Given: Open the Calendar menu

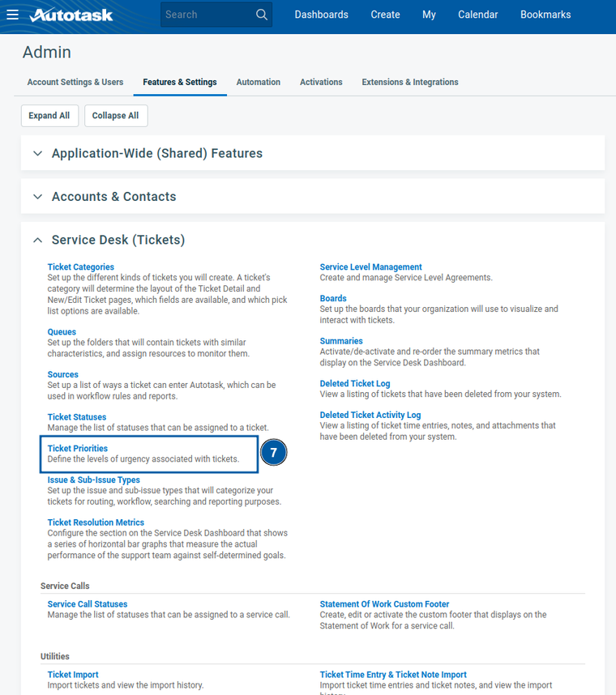Looking at the screenshot, I should [477, 15].
